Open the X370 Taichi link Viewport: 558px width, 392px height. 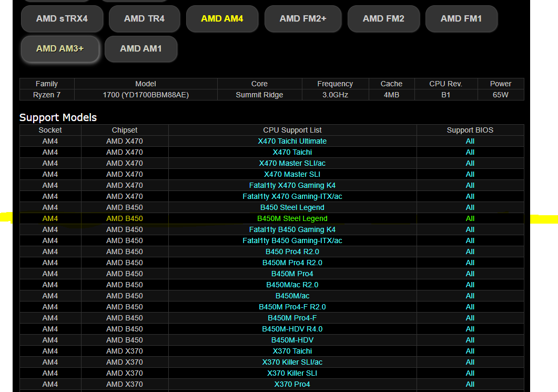(292, 351)
